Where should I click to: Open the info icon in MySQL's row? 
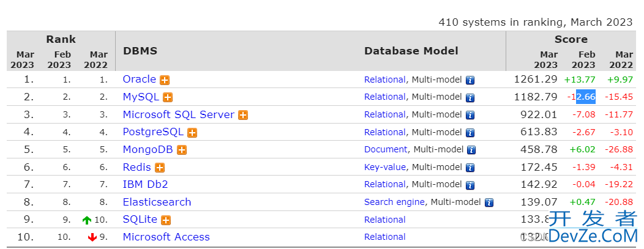470,98
